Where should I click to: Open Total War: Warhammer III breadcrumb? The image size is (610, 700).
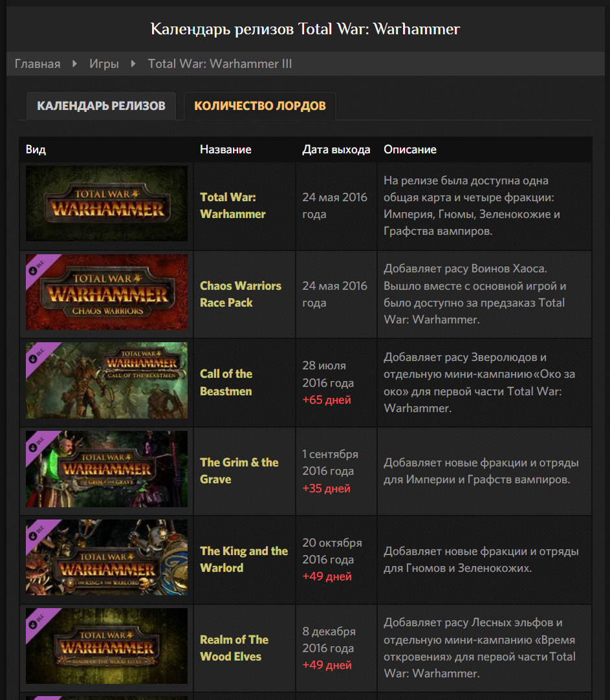(x=219, y=64)
